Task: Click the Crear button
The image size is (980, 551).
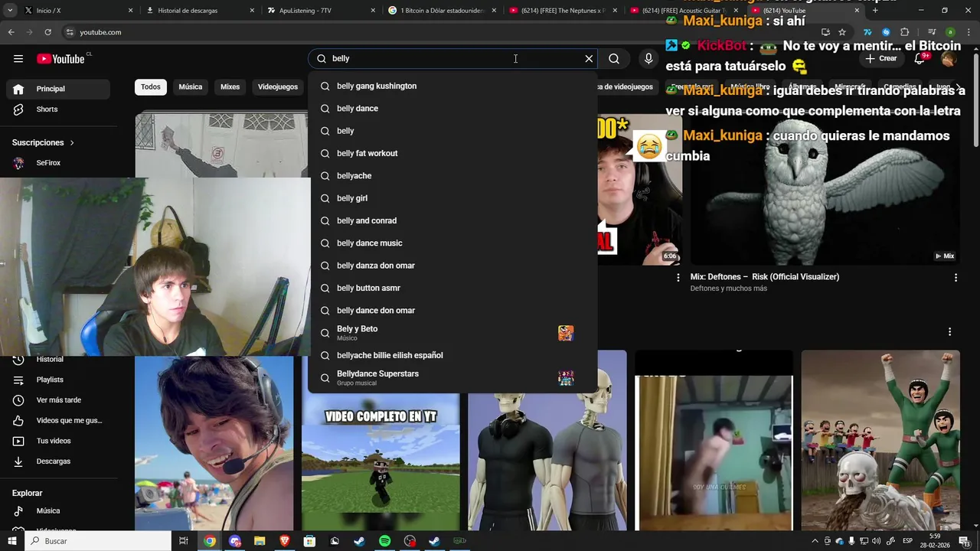Action: pyautogui.click(x=880, y=59)
